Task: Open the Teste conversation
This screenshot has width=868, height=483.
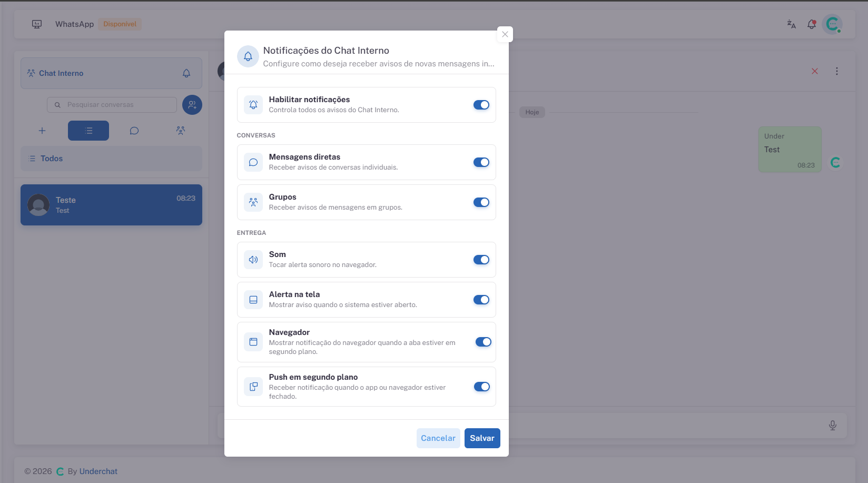Action: [111, 205]
